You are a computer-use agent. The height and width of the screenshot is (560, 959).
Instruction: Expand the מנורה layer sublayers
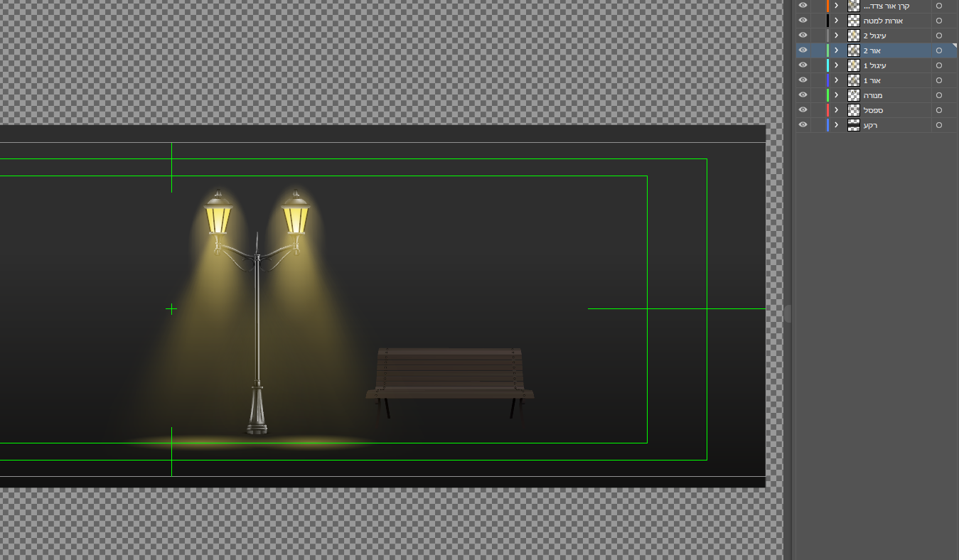click(837, 95)
